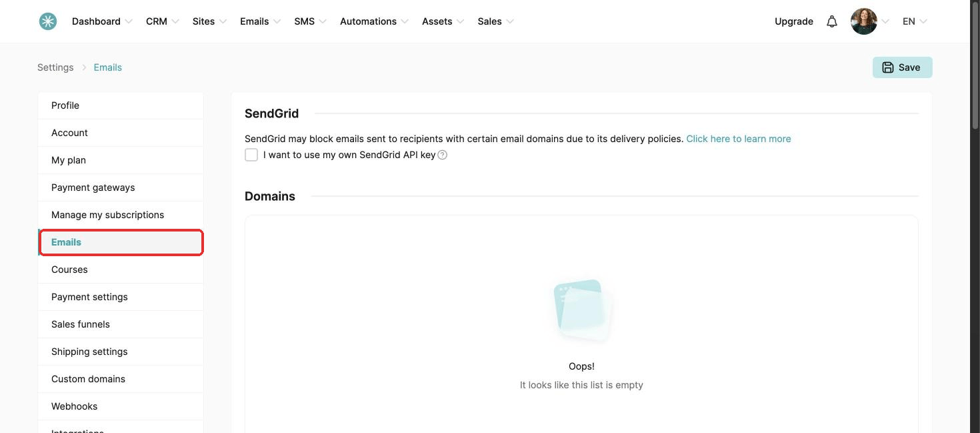Open Sites in top navigation
The height and width of the screenshot is (433, 980).
tap(203, 21)
